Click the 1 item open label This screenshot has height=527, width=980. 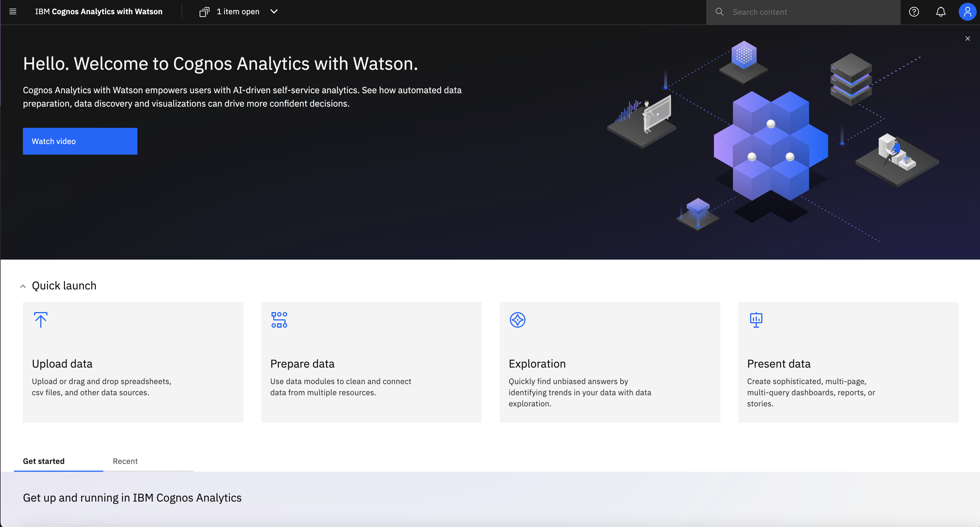coord(238,12)
